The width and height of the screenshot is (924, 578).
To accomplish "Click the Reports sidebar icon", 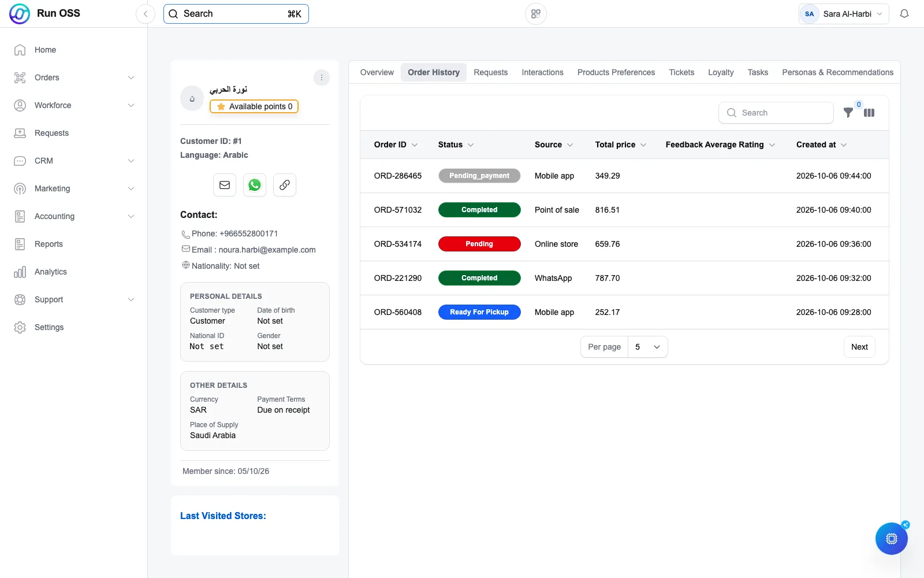I will [x=20, y=244].
